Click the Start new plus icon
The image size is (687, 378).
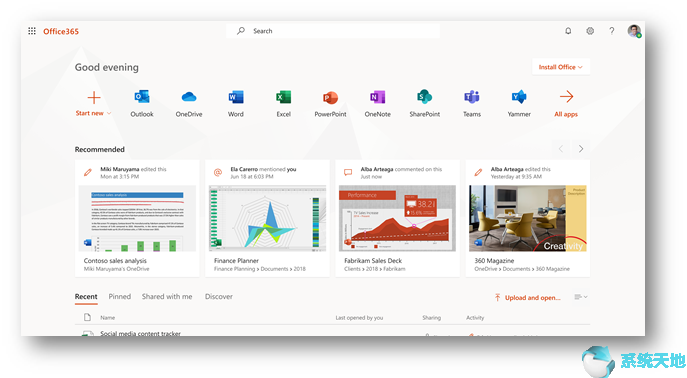tap(94, 97)
